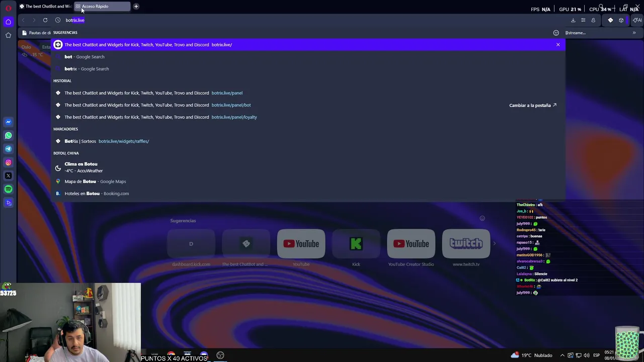Open the sidebar Home icon

click(8, 22)
